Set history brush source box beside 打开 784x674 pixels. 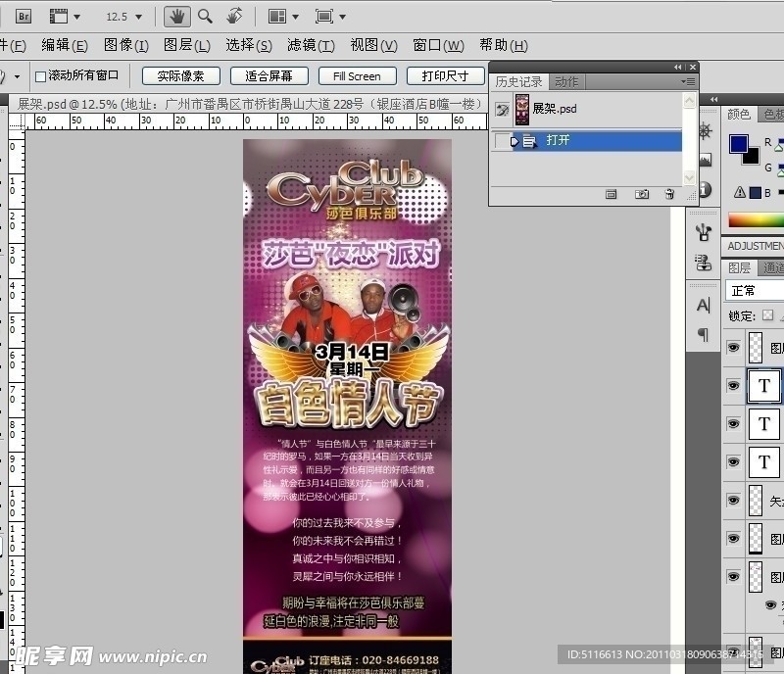501,140
